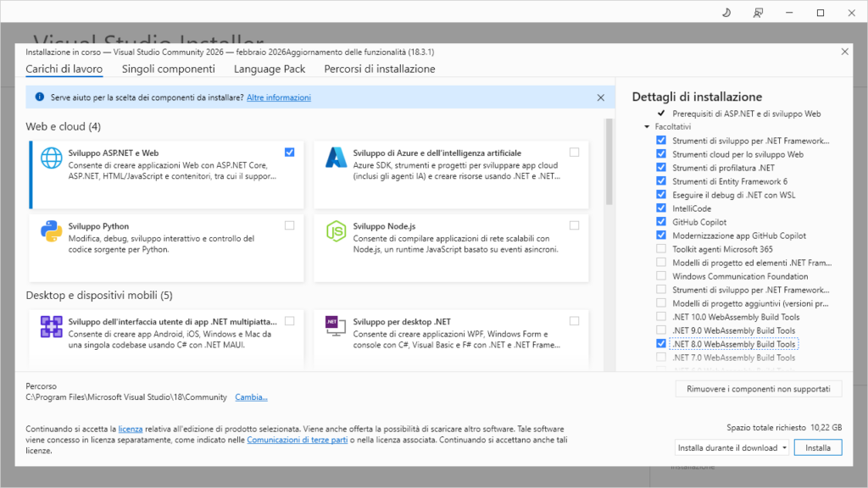Click the feedback icon in title bar
This screenshot has height=488, width=868.
(x=758, y=13)
